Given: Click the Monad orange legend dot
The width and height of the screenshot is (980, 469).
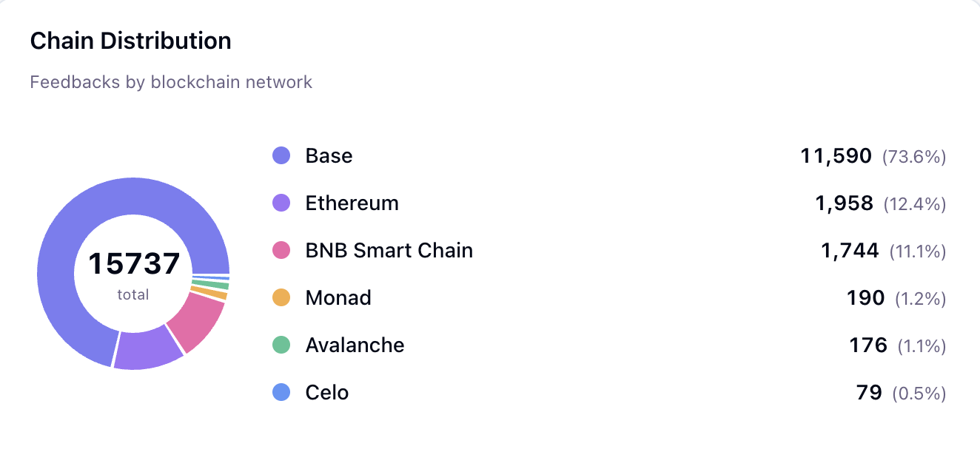Looking at the screenshot, I should (281, 297).
